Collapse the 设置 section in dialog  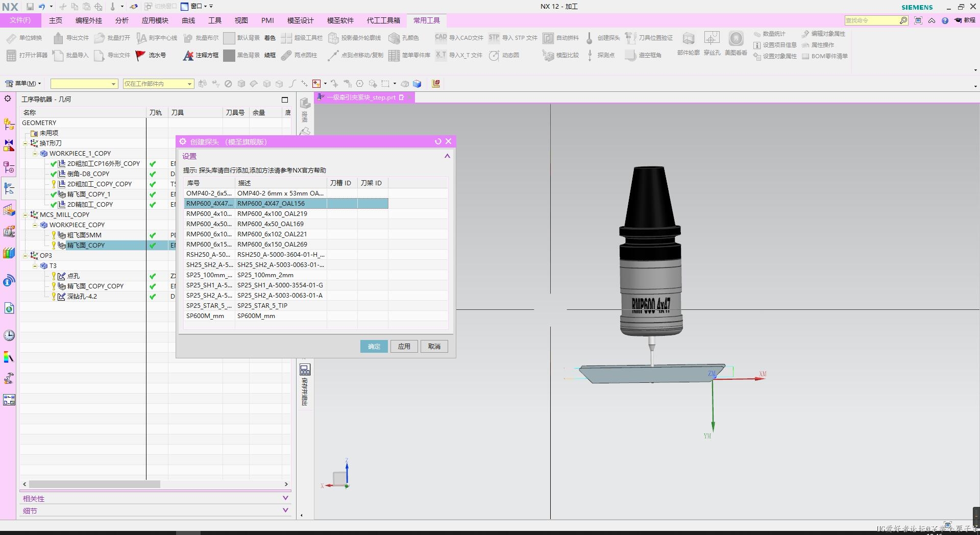click(x=447, y=156)
